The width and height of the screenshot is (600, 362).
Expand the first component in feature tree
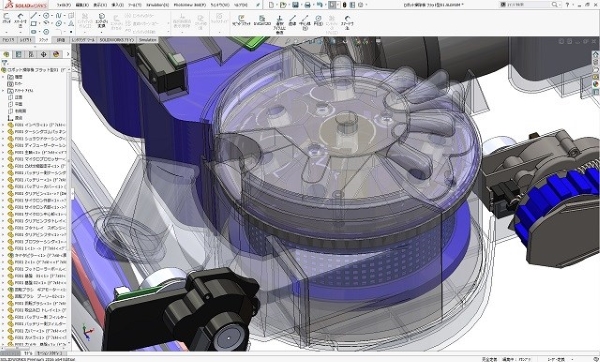[x=3, y=125]
